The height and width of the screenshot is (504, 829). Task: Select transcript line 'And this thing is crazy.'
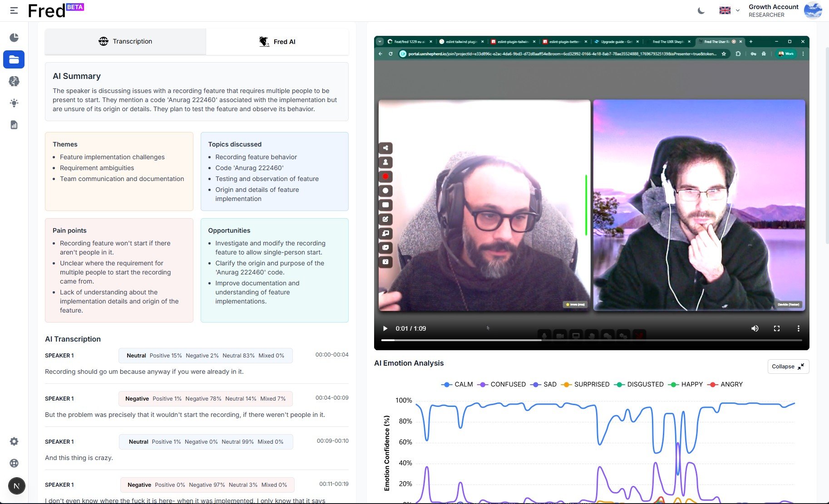click(79, 458)
